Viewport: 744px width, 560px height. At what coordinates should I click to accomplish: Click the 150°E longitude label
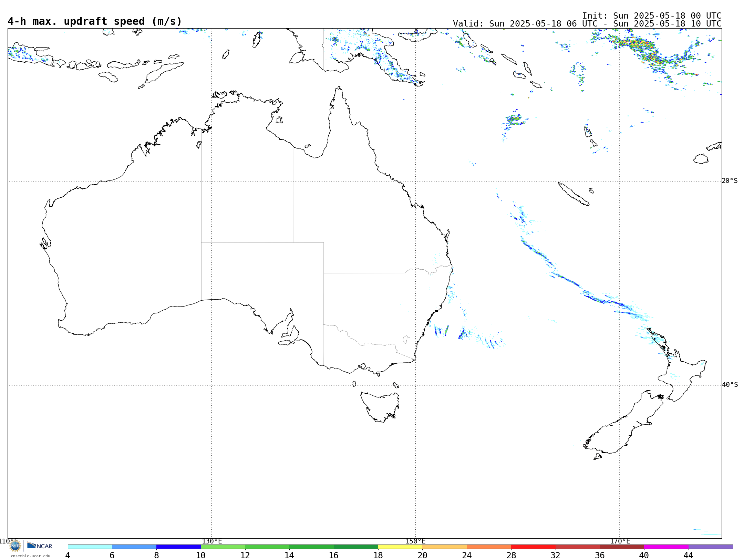pyautogui.click(x=415, y=541)
